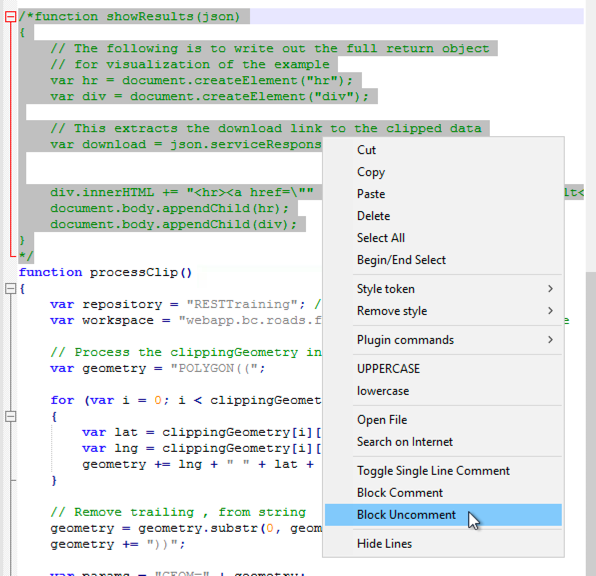
Task: Click the 'var lng = clippingGeometry[i][' line
Action: pos(202,448)
